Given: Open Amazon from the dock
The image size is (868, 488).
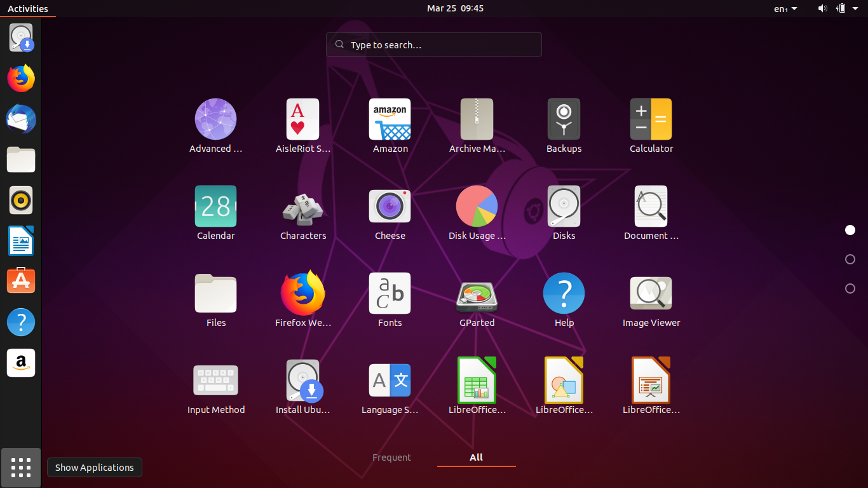Looking at the screenshot, I should click(21, 363).
